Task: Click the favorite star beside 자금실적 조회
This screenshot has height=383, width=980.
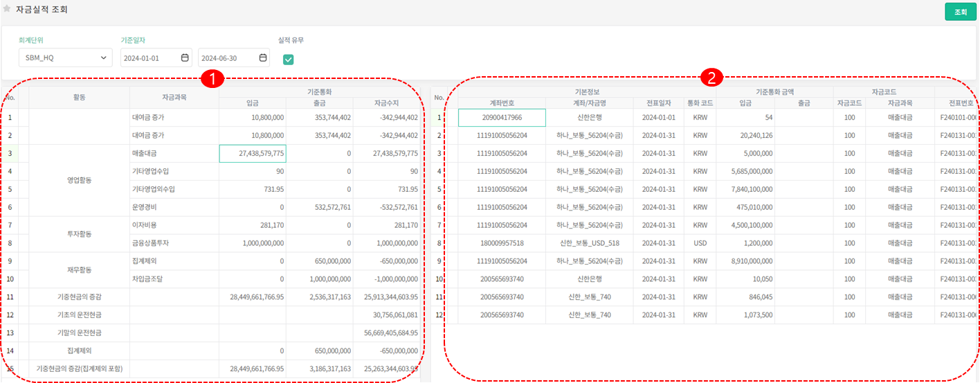Action: tap(7, 10)
